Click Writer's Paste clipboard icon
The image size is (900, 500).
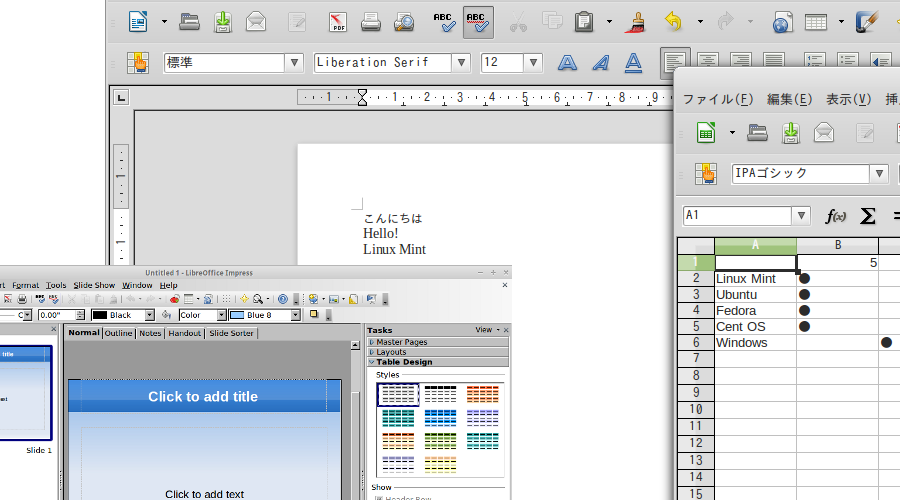(584, 22)
